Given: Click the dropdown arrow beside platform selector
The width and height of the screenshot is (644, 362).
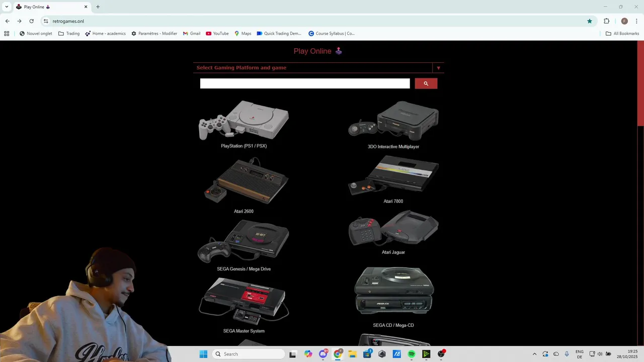Looking at the screenshot, I should 438,68.
